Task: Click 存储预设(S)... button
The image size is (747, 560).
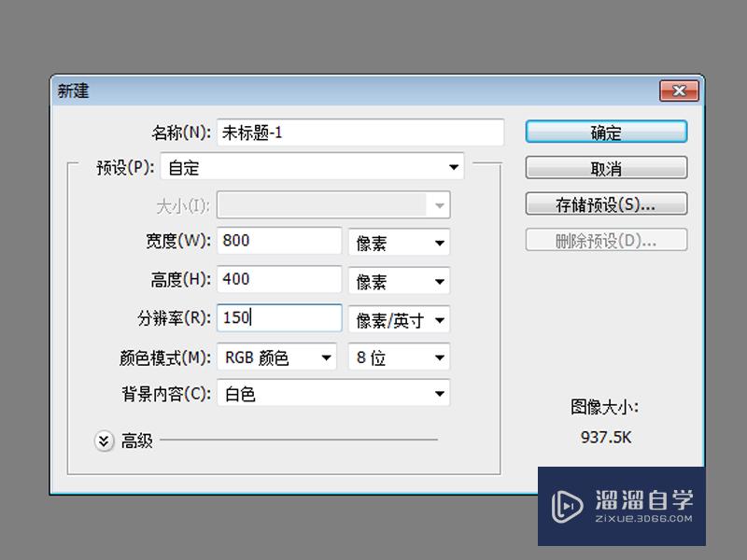Action: [x=606, y=204]
